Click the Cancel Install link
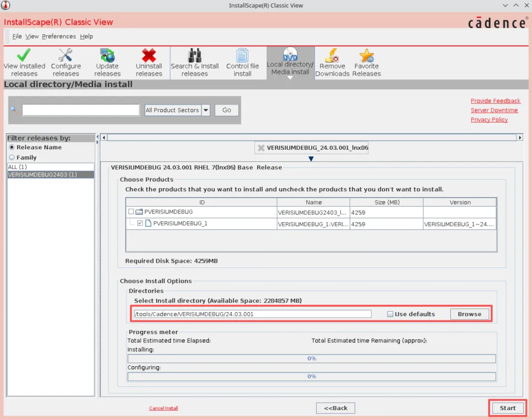This screenshot has height=419, width=532. (x=164, y=408)
